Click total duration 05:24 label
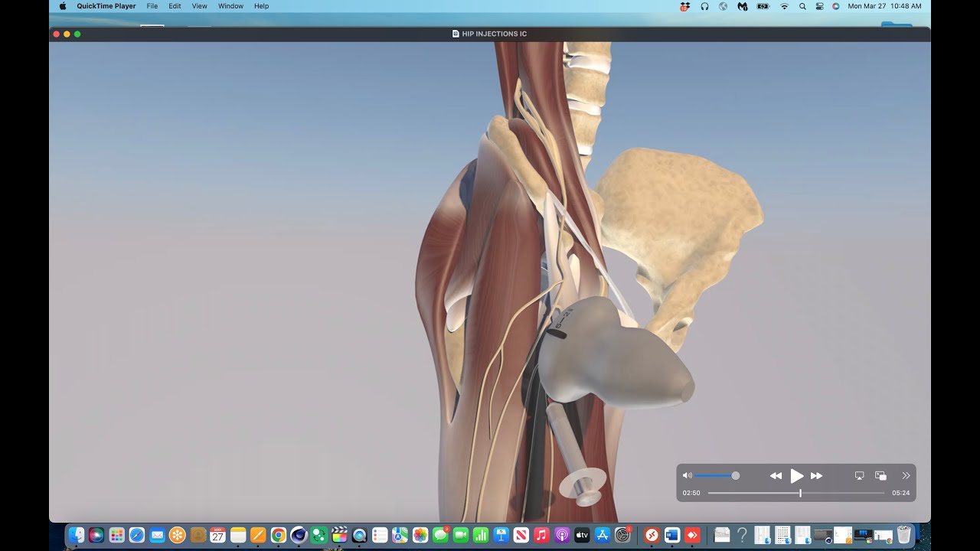The image size is (980, 551). point(901,493)
